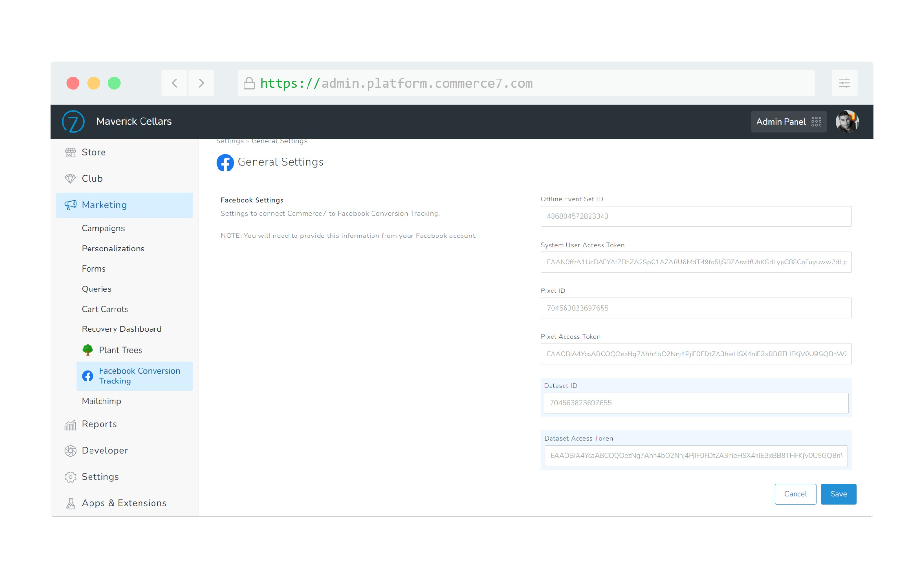924x578 pixels.
Task: Click the Marketing megaphone icon
Action: tap(70, 205)
